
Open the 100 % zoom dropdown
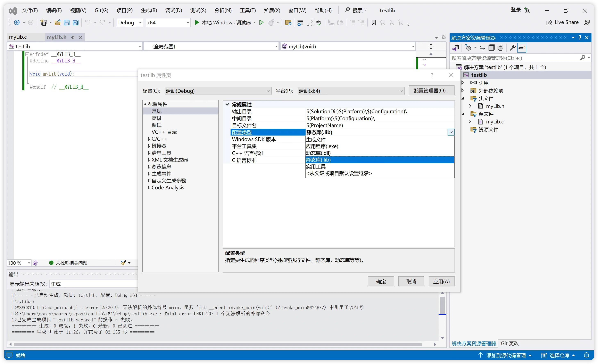[x=29, y=263]
